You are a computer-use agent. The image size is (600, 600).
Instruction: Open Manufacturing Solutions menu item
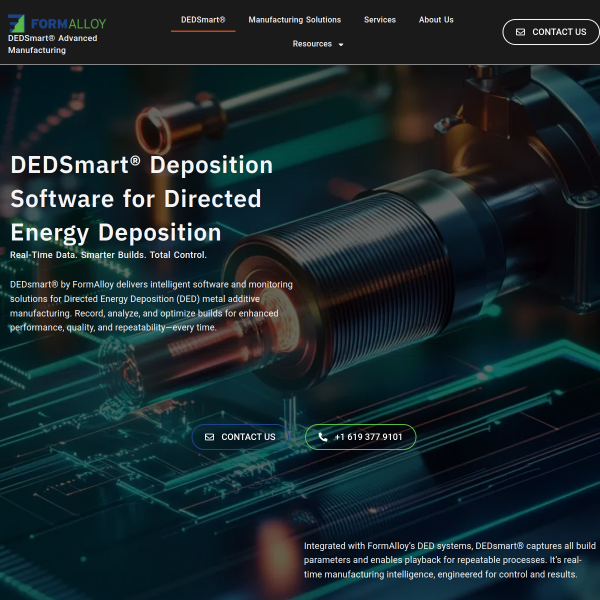[295, 20]
